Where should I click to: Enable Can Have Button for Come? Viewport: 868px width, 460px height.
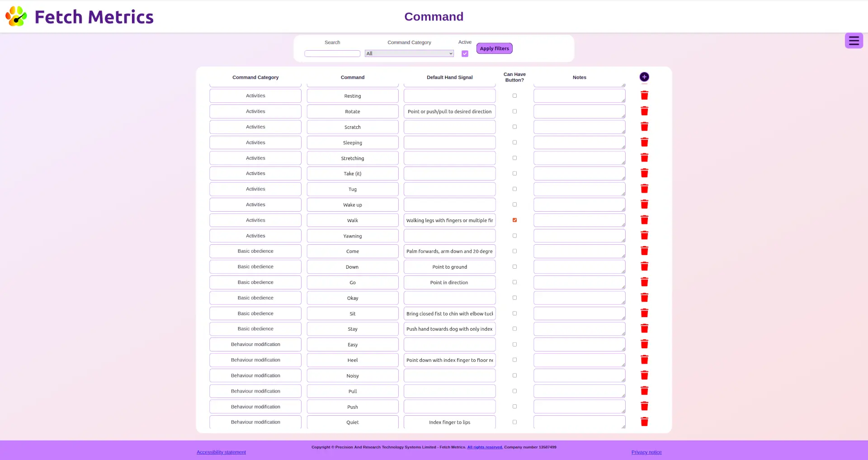tap(514, 251)
